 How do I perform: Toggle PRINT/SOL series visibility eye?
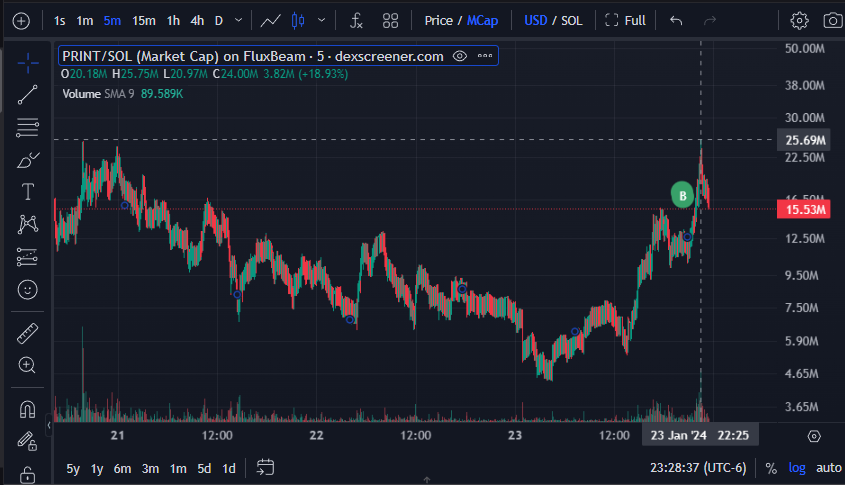tap(460, 56)
